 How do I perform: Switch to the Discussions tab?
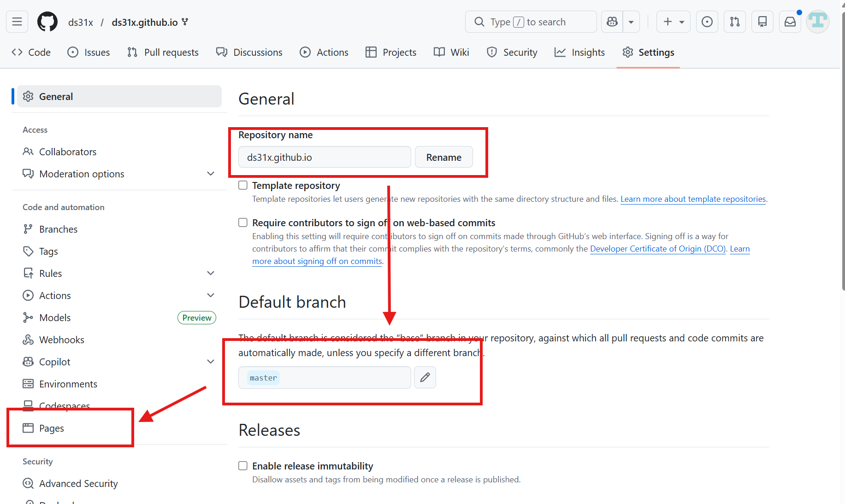pos(249,52)
